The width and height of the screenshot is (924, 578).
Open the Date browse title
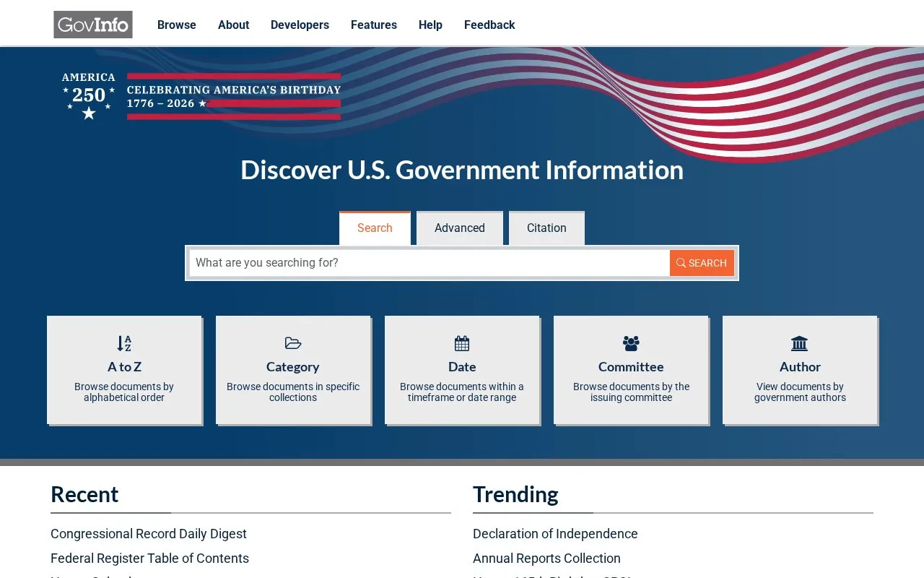coord(462,367)
